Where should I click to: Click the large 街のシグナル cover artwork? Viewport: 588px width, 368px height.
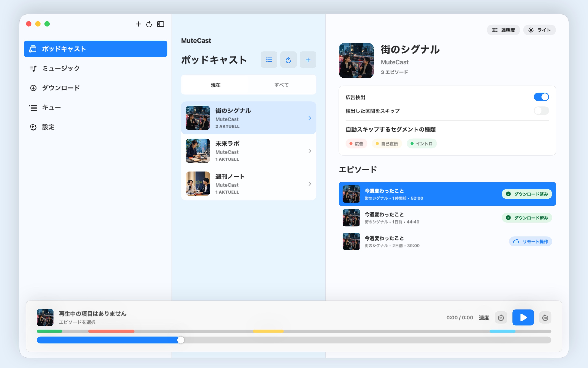(x=356, y=61)
